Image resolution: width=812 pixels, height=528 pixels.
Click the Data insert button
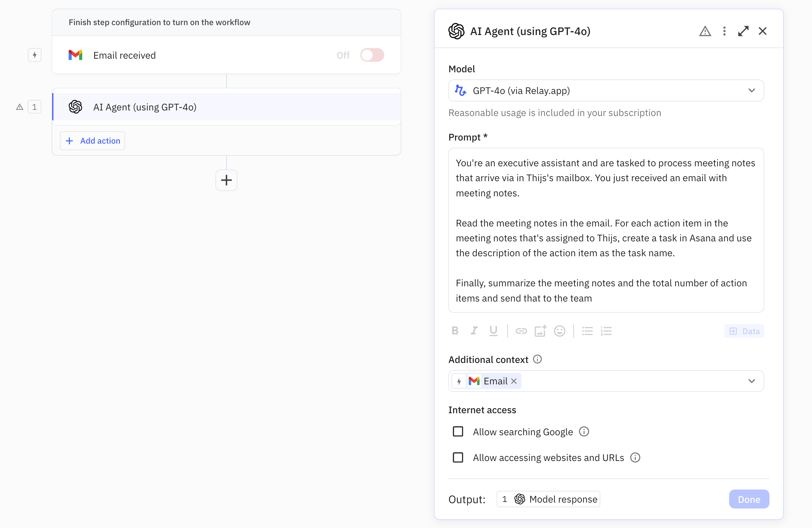[x=744, y=331]
